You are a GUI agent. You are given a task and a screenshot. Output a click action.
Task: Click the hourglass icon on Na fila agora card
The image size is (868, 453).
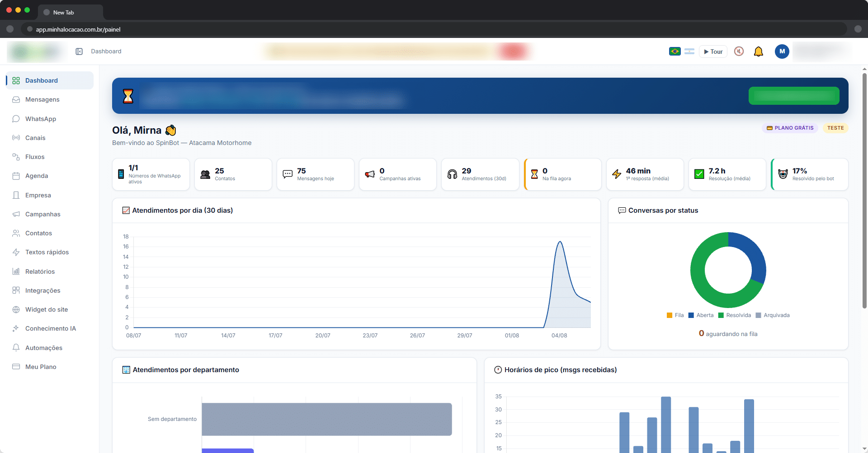coord(534,174)
